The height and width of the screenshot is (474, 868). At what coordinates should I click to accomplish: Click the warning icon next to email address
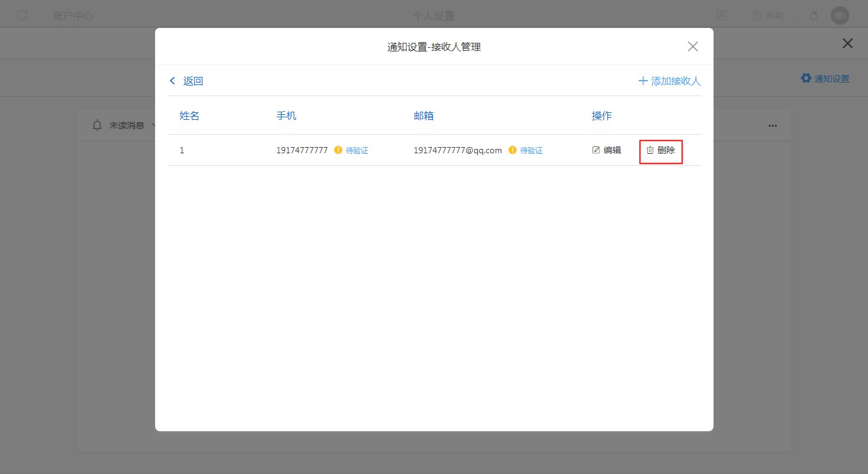[512, 150]
